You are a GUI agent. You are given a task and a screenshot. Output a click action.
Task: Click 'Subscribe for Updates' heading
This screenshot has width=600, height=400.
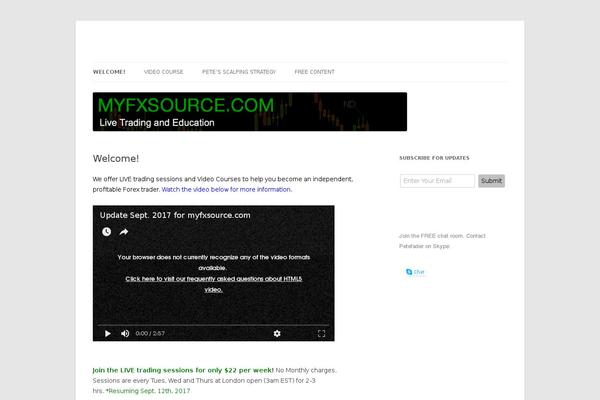pos(434,158)
